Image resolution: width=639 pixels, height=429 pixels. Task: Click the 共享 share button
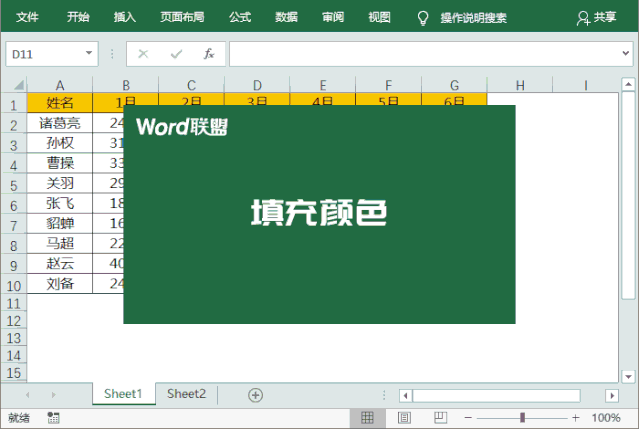[596, 18]
